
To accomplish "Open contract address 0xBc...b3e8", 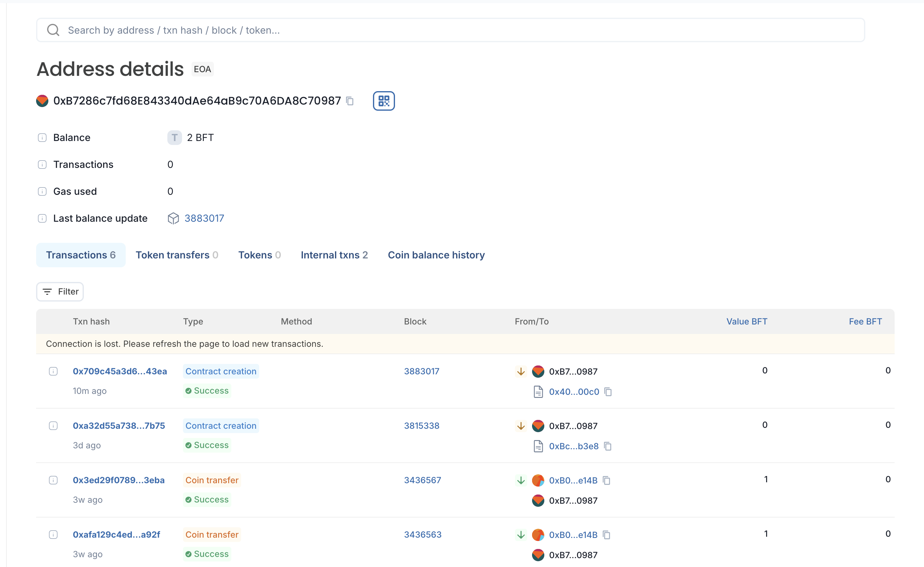I will point(574,446).
